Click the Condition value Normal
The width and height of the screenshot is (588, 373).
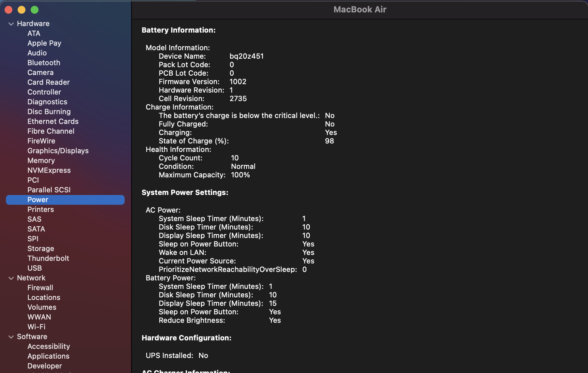tap(243, 167)
